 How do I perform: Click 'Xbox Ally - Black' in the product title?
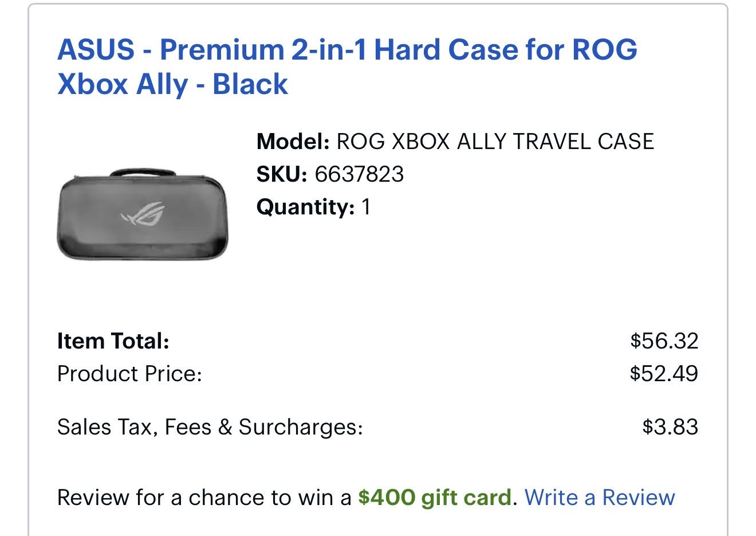172,84
